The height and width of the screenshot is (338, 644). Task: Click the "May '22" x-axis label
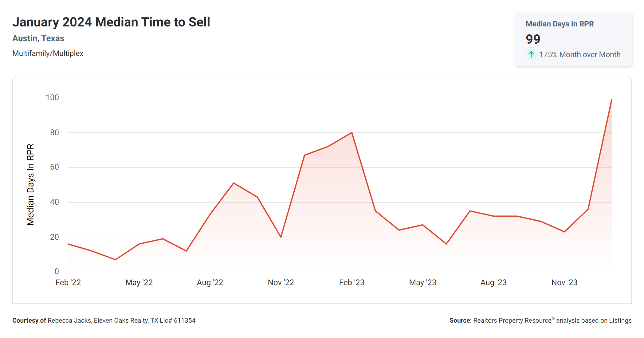coord(139,282)
